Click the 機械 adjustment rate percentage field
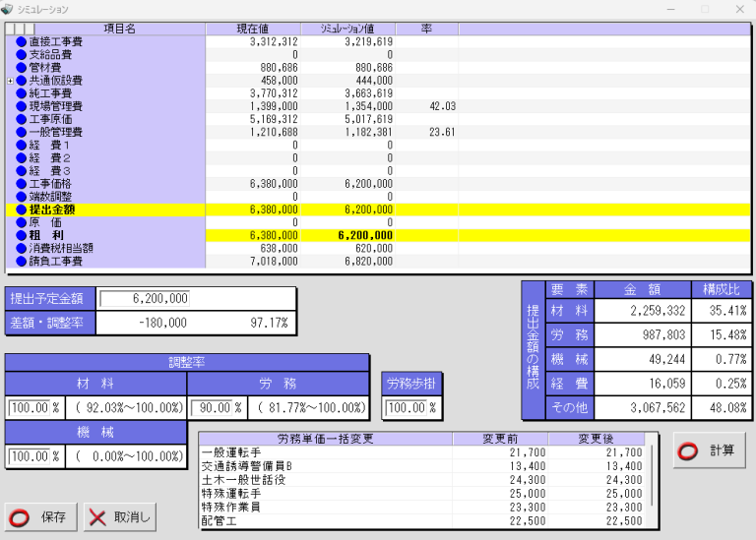Screen dimensions: 756x540 [x=29, y=456]
